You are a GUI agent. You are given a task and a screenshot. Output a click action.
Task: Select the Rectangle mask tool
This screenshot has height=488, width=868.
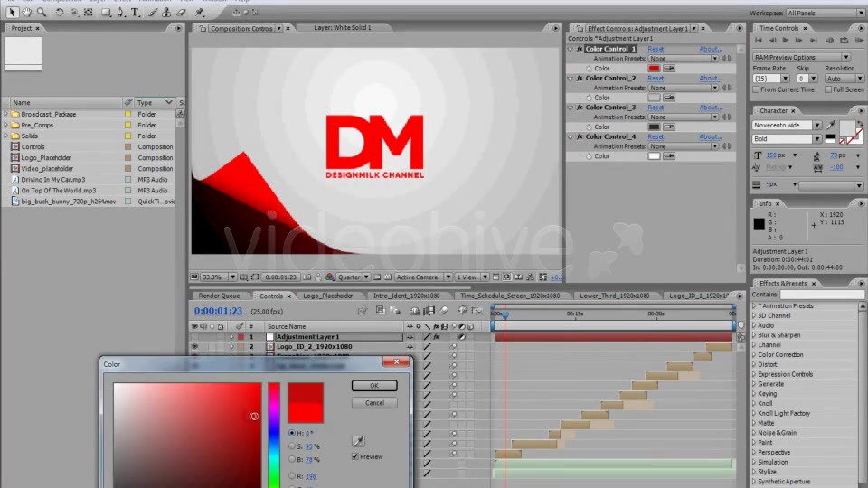coord(106,12)
